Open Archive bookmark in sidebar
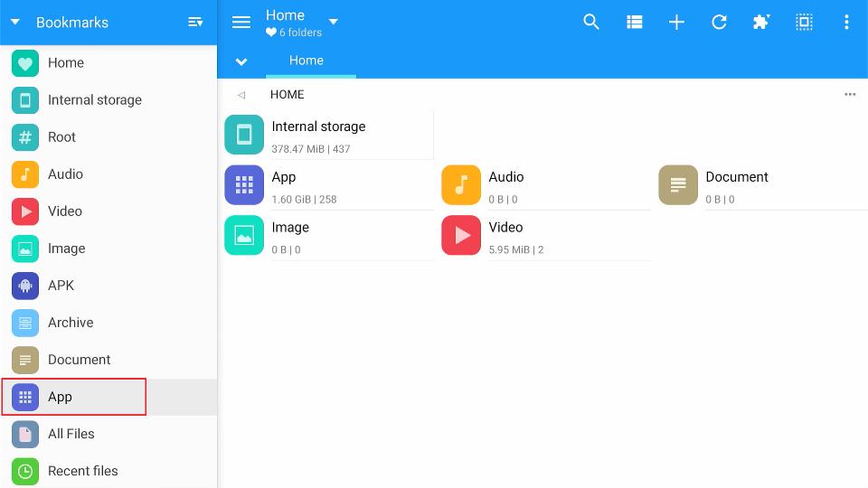The image size is (868, 488). point(108,323)
